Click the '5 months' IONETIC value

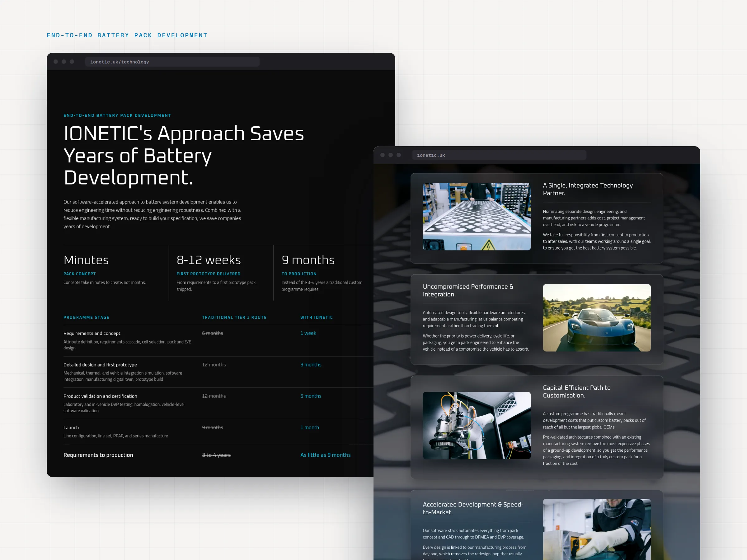[x=311, y=396]
